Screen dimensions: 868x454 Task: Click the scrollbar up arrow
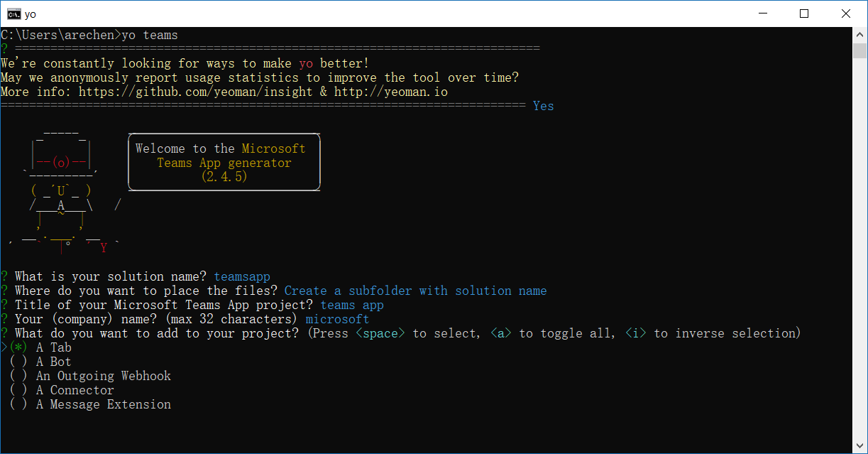(860, 34)
